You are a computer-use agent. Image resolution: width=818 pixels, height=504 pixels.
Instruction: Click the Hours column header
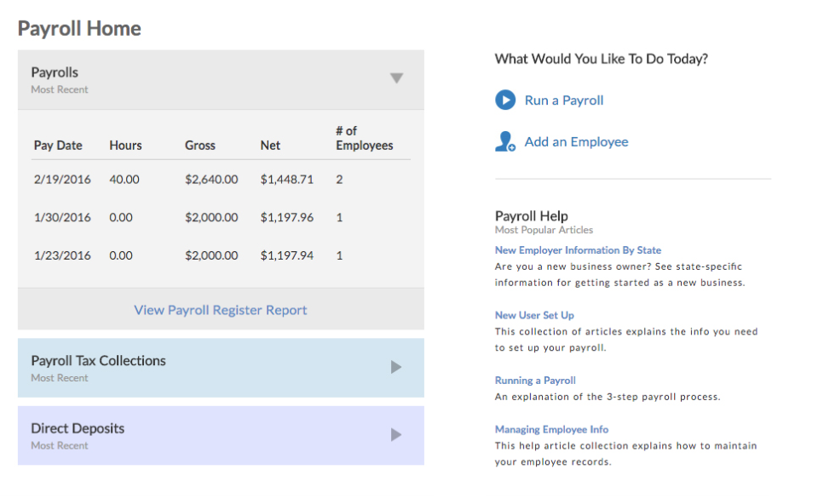[125, 146]
